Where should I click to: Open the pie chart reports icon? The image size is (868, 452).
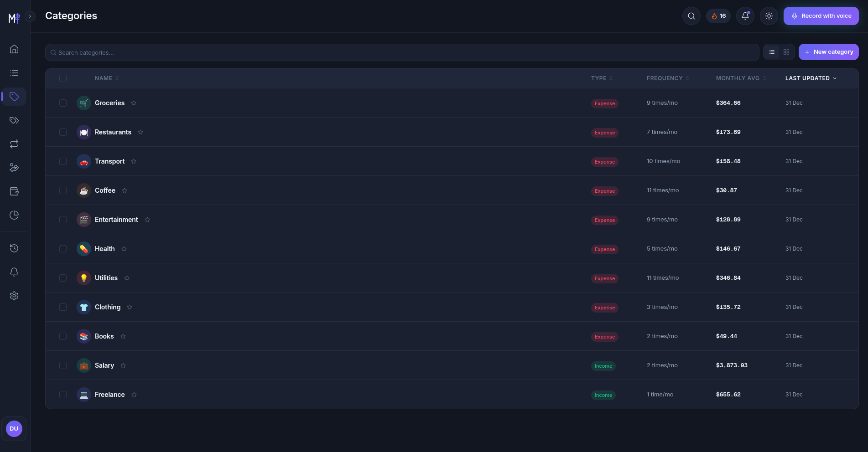pos(14,215)
